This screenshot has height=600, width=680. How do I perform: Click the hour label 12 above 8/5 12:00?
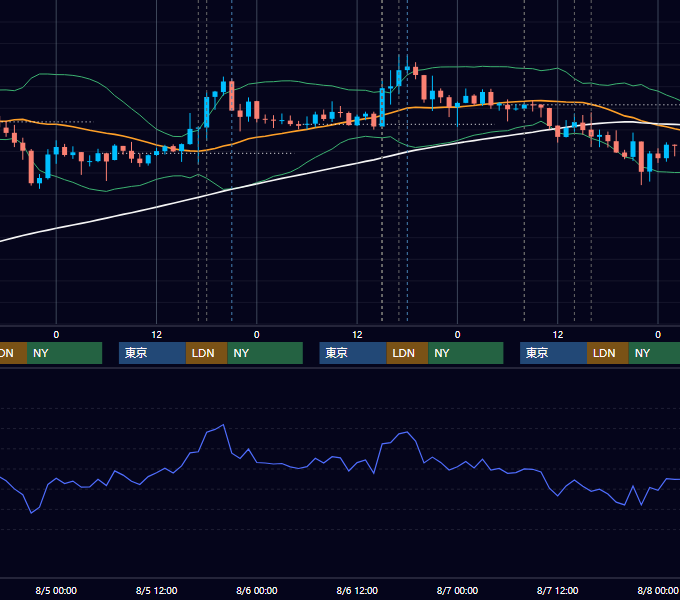coord(156,335)
